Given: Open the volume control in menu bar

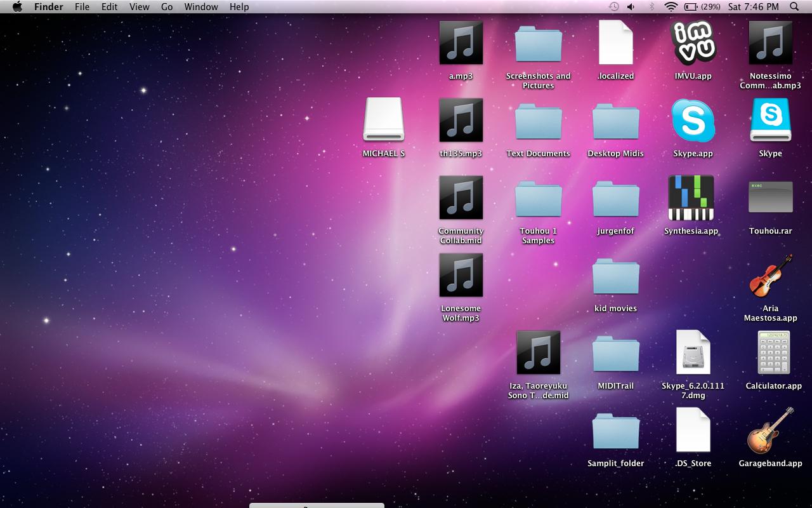Looking at the screenshot, I should pyautogui.click(x=631, y=7).
